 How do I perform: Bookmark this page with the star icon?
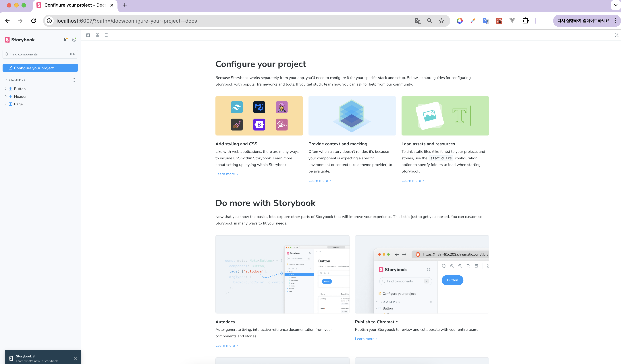pyautogui.click(x=441, y=21)
